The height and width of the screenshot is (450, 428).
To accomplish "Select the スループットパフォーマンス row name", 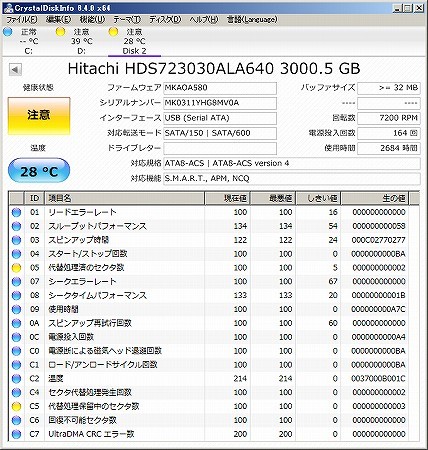I will point(97,226).
